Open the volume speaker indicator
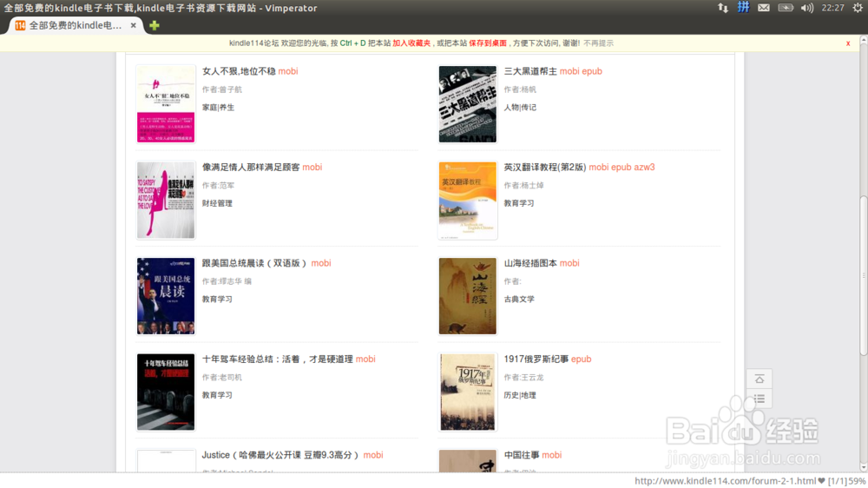 (806, 8)
